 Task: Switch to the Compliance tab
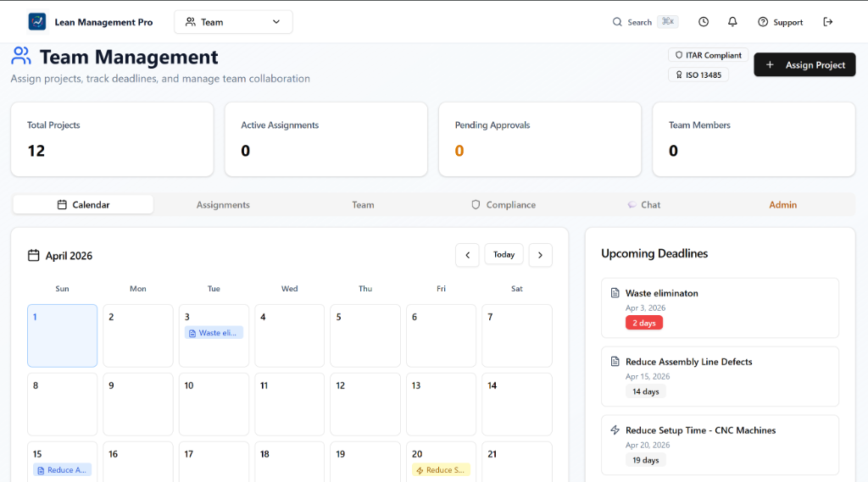tap(504, 205)
